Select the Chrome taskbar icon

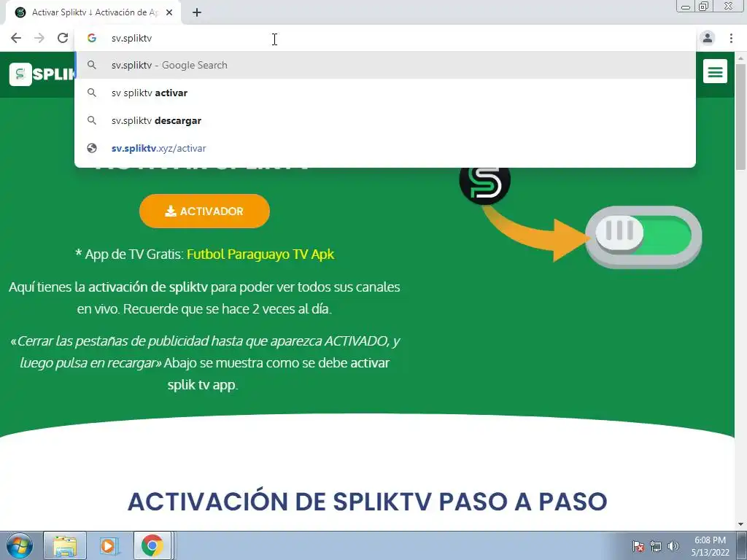(x=152, y=545)
